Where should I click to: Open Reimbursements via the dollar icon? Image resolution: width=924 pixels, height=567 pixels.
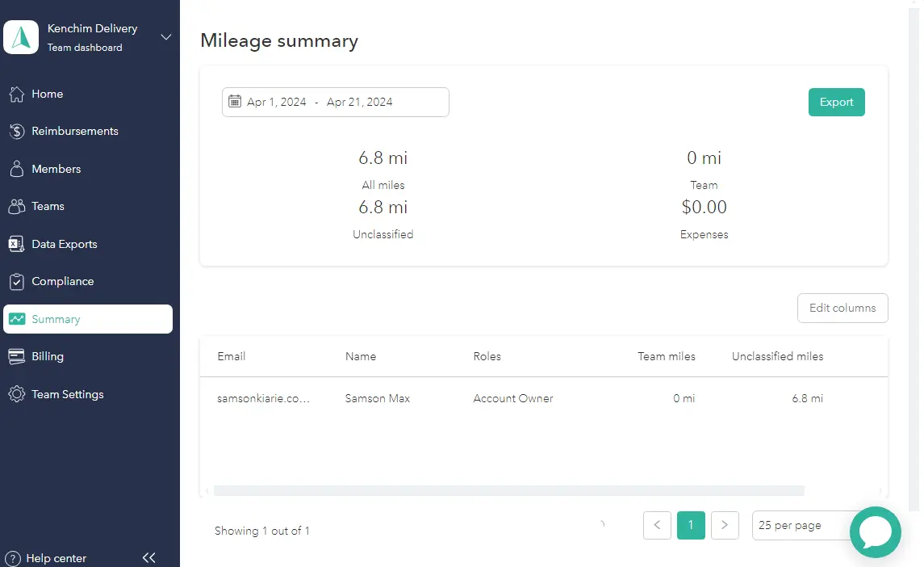pos(18,131)
